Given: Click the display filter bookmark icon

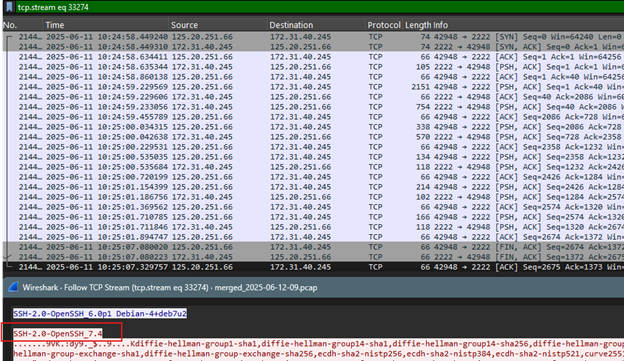Looking at the screenshot, I should [x=9, y=7].
